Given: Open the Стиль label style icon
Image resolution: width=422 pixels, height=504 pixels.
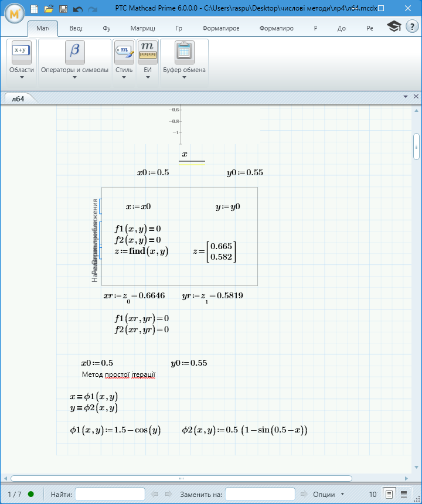Looking at the screenshot, I should coord(124,52).
